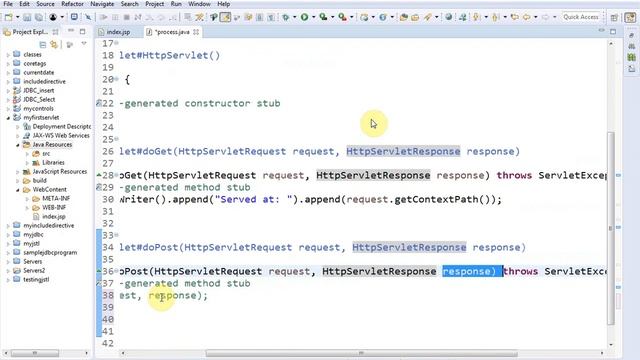Click the Step Over debug icon
The width and height of the screenshot is (640, 360).
coord(161,17)
